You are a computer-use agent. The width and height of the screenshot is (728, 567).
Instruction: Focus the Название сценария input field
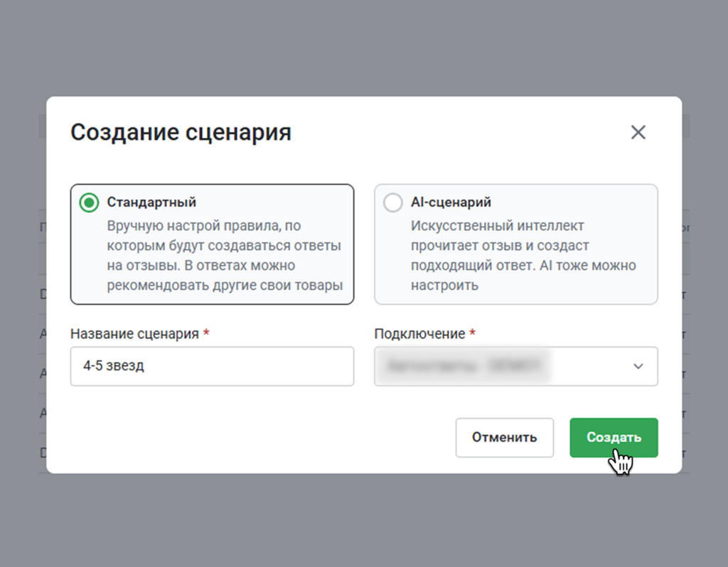pos(212,367)
